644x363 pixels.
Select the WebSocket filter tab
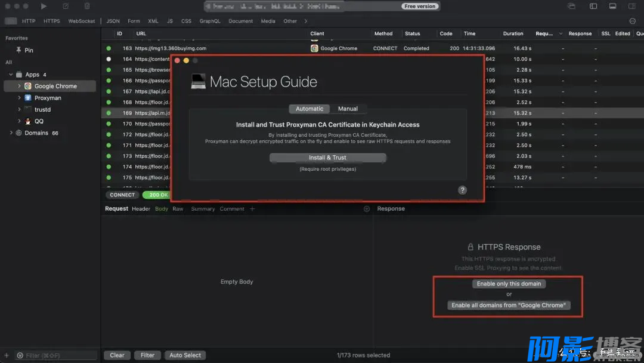coord(81,21)
